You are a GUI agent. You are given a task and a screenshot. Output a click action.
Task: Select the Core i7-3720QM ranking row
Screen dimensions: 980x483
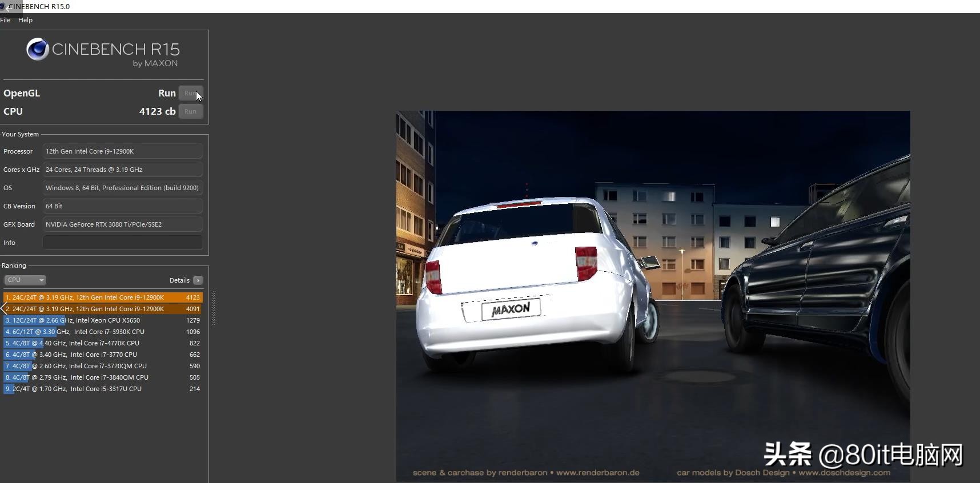[103, 366]
